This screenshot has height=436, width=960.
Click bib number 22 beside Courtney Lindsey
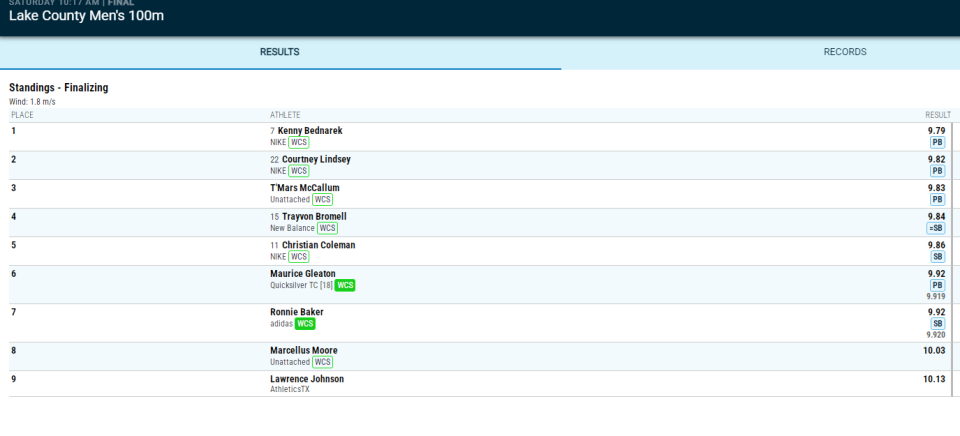[275, 159]
